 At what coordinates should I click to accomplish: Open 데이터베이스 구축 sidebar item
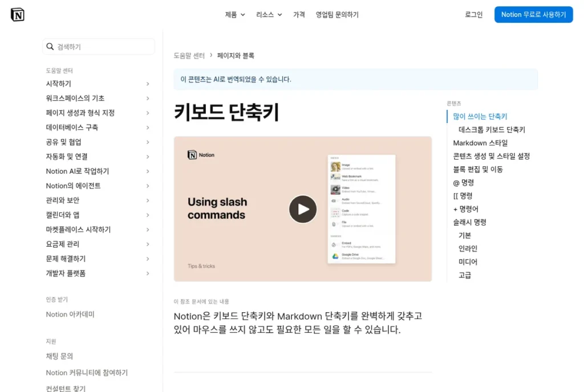[72, 127]
